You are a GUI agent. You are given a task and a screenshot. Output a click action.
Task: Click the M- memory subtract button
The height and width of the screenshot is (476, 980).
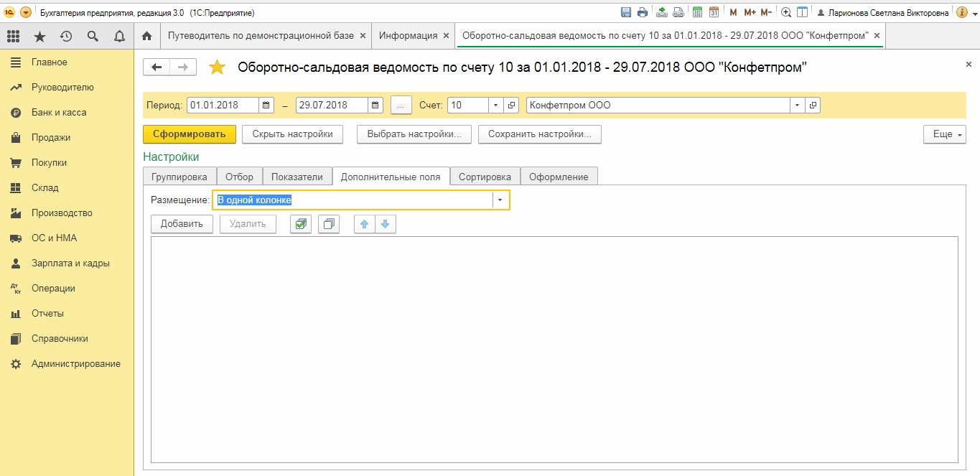(x=766, y=13)
